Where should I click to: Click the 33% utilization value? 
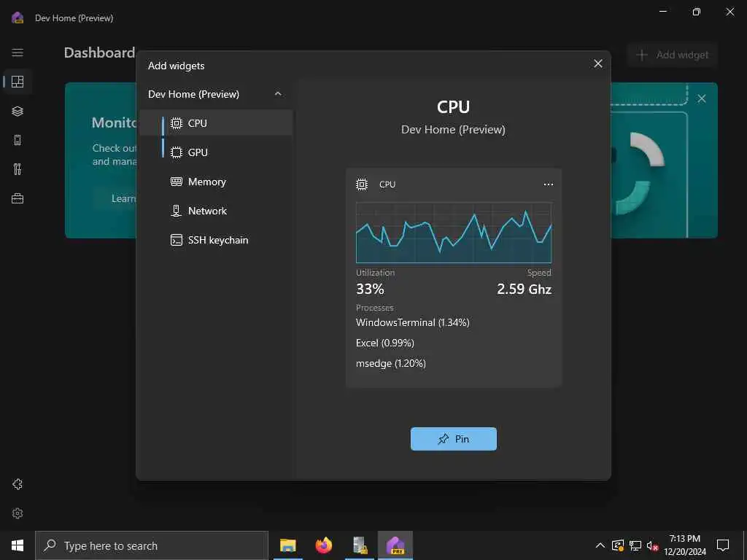click(x=370, y=289)
